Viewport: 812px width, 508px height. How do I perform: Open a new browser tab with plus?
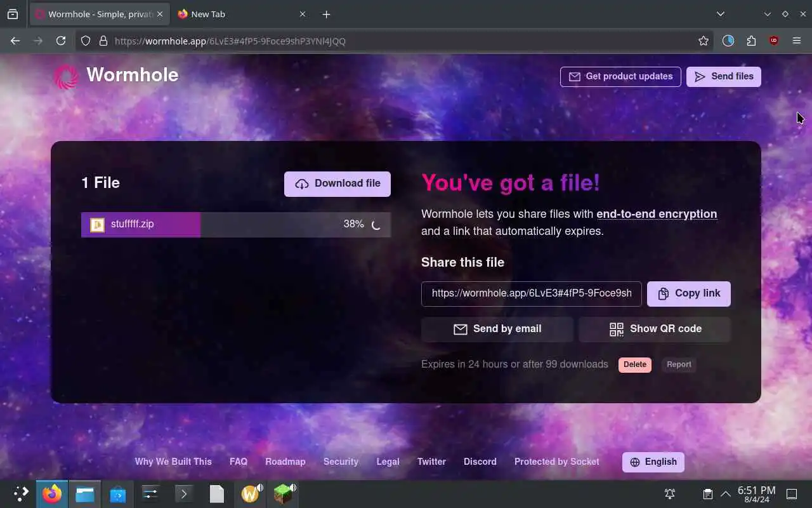(x=326, y=14)
